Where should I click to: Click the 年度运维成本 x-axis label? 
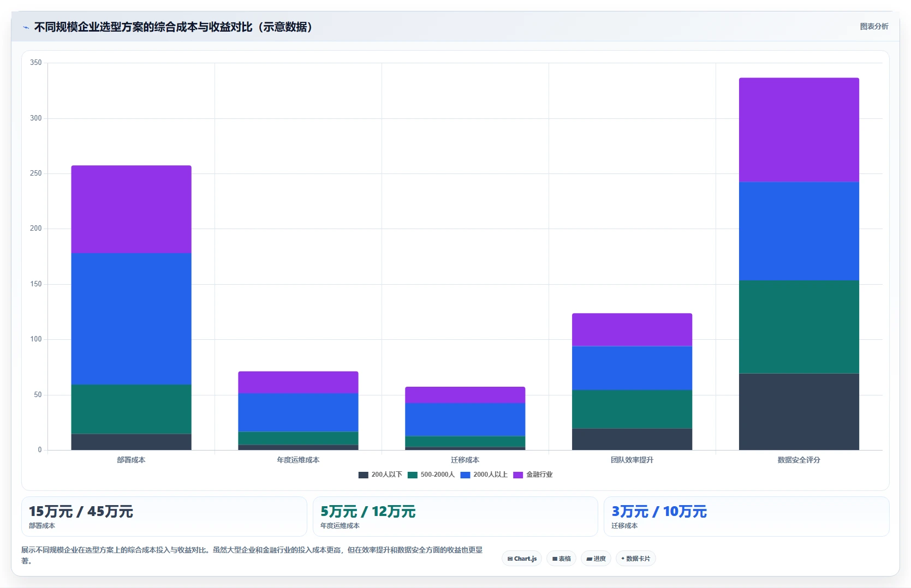coord(298,460)
